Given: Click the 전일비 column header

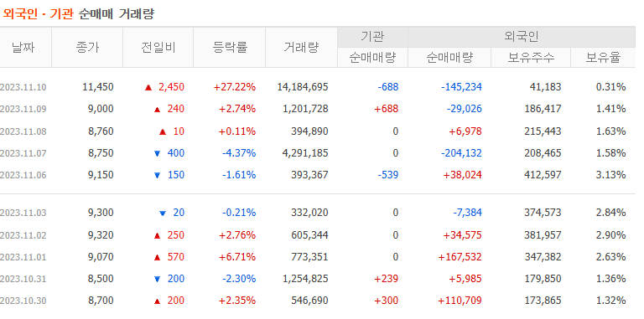Looking at the screenshot, I should 158,48.
